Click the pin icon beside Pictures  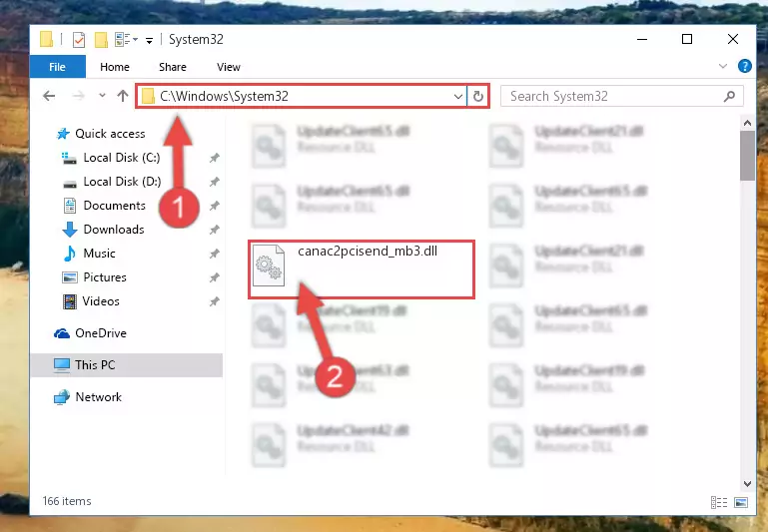214,277
